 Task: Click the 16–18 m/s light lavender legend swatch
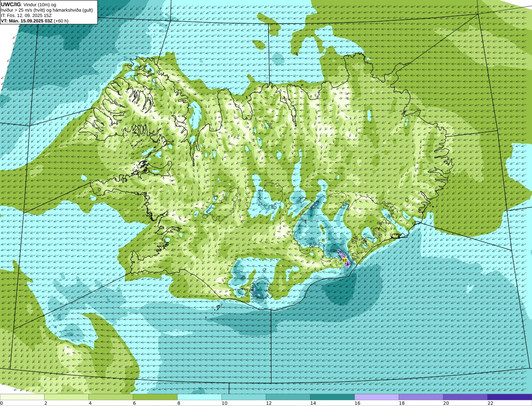coord(377,397)
